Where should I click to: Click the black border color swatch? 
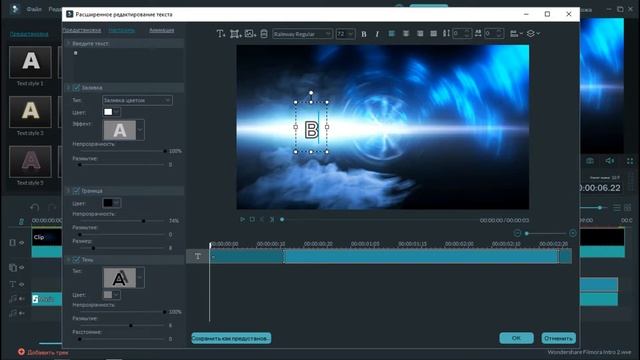108,203
